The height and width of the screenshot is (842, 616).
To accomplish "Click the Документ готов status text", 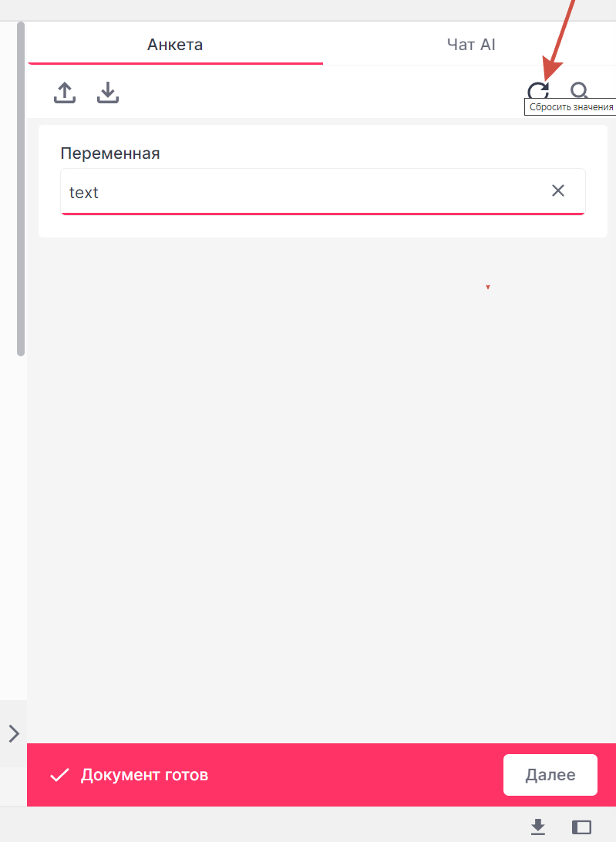I will (144, 775).
